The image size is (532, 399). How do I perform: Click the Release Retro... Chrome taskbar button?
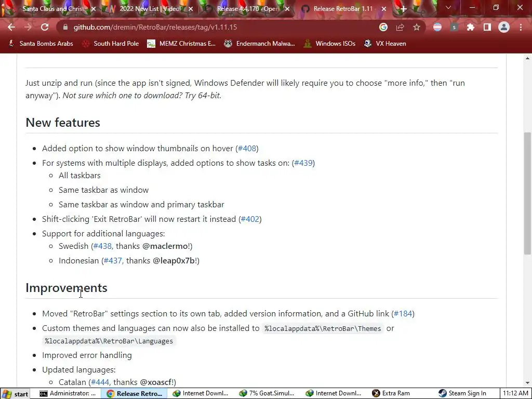tap(135, 394)
